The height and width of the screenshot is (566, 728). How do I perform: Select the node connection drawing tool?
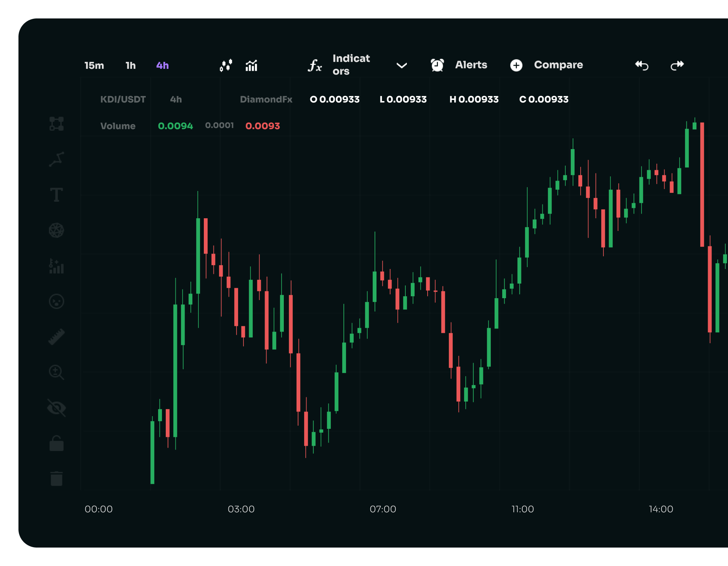(57, 124)
